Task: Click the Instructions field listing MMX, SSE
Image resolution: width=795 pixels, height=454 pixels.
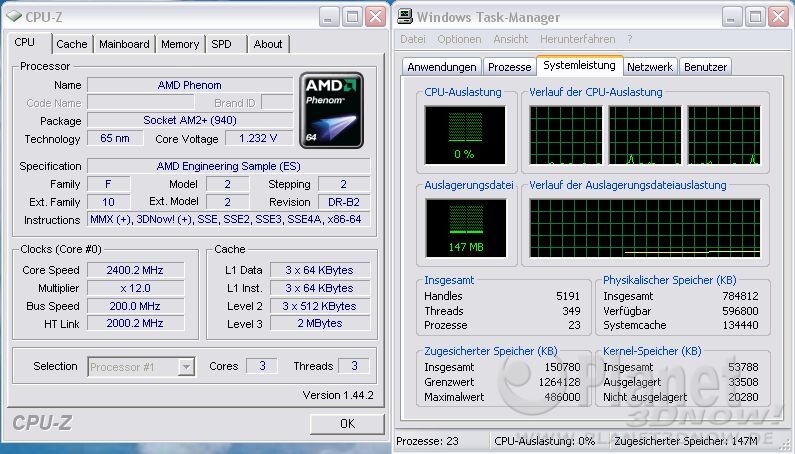Action: 229,220
